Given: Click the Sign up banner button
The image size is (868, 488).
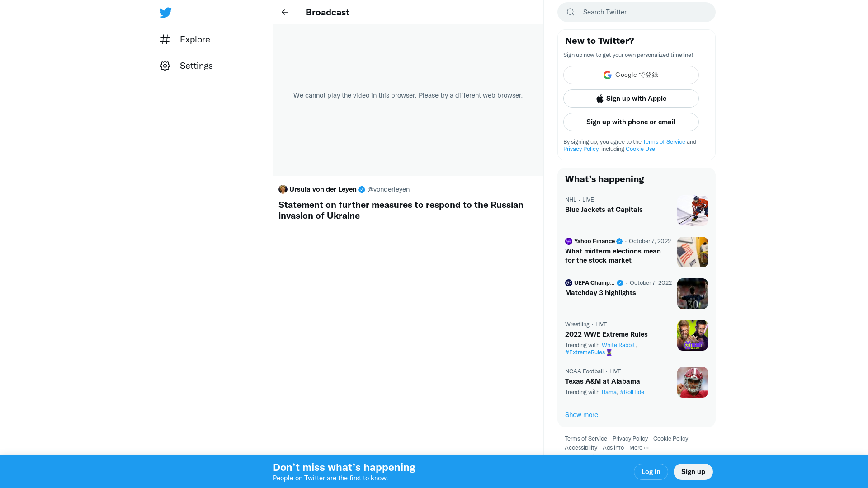Looking at the screenshot, I should (693, 472).
